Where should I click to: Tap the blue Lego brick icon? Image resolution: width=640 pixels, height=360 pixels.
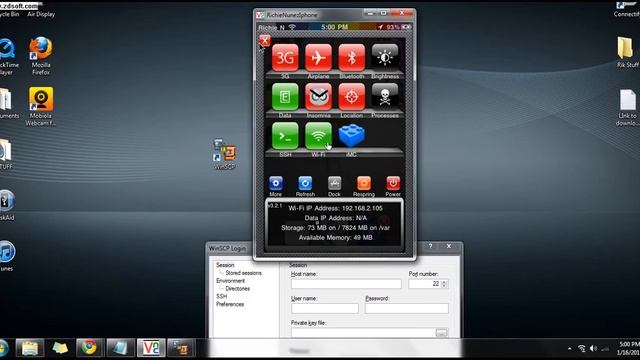(x=351, y=136)
